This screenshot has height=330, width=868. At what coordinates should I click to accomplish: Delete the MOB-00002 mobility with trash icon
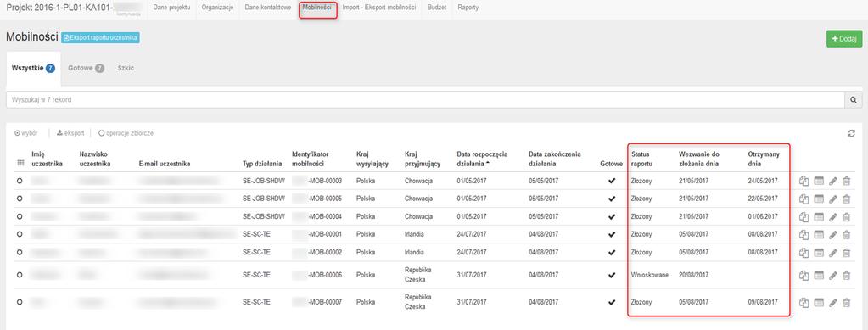pyautogui.click(x=847, y=253)
